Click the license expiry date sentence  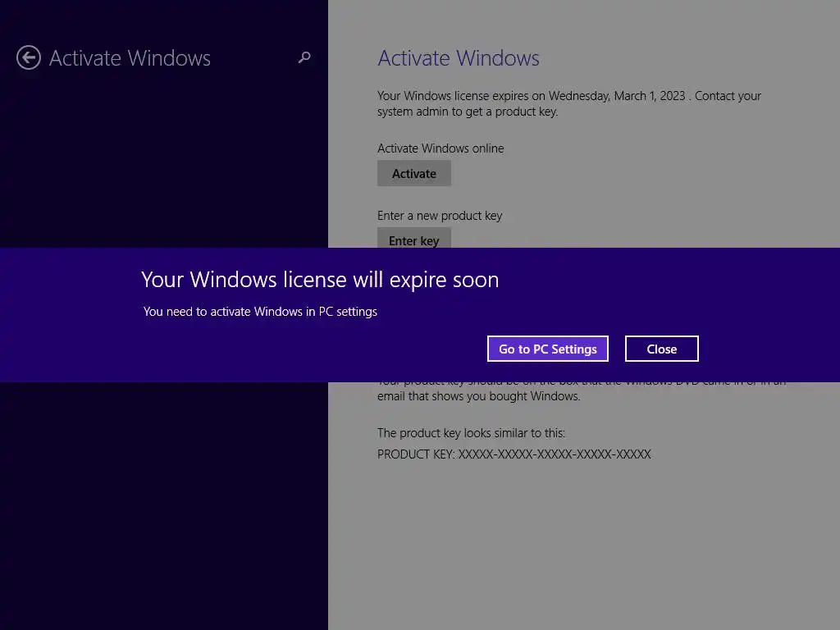click(569, 103)
